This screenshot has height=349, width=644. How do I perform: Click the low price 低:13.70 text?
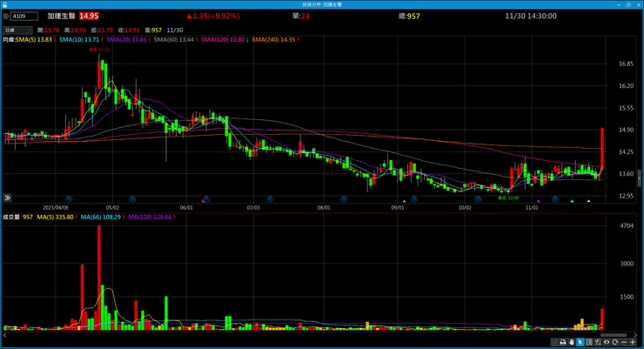(x=102, y=30)
